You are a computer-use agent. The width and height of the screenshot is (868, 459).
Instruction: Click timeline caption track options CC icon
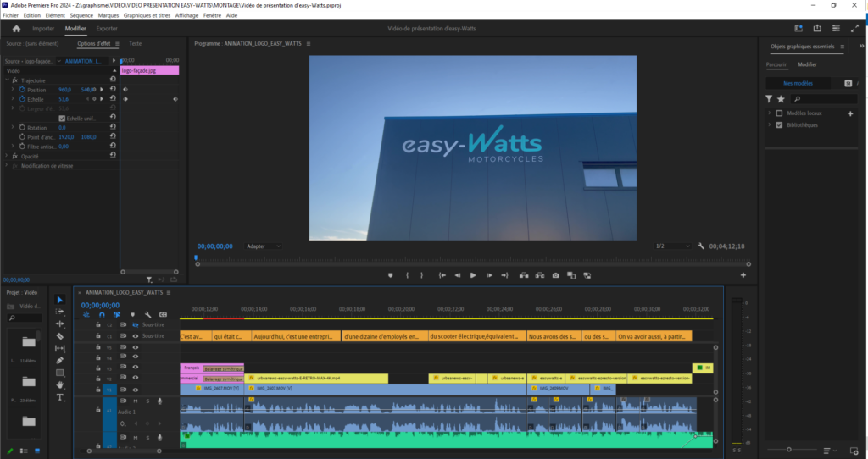point(163,315)
